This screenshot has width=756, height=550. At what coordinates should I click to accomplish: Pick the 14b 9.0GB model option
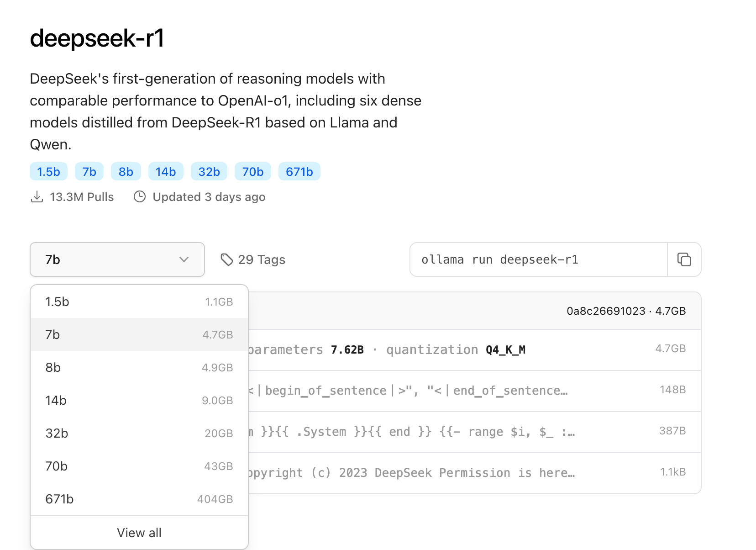[x=139, y=401]
